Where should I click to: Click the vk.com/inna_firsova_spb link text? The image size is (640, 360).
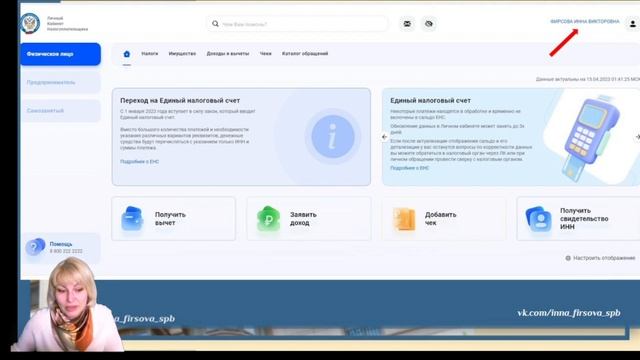pyautogui.click(x=569, y=313)
